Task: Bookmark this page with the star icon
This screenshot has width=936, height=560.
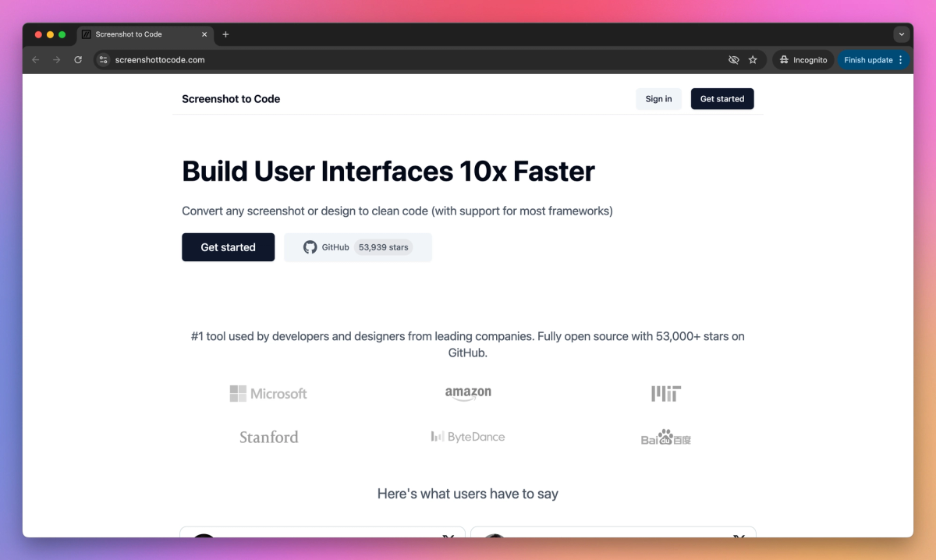Action: 753,60
